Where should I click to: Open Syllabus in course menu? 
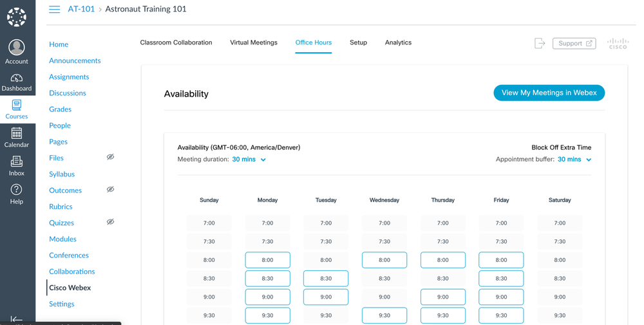[x=62, y=174]
